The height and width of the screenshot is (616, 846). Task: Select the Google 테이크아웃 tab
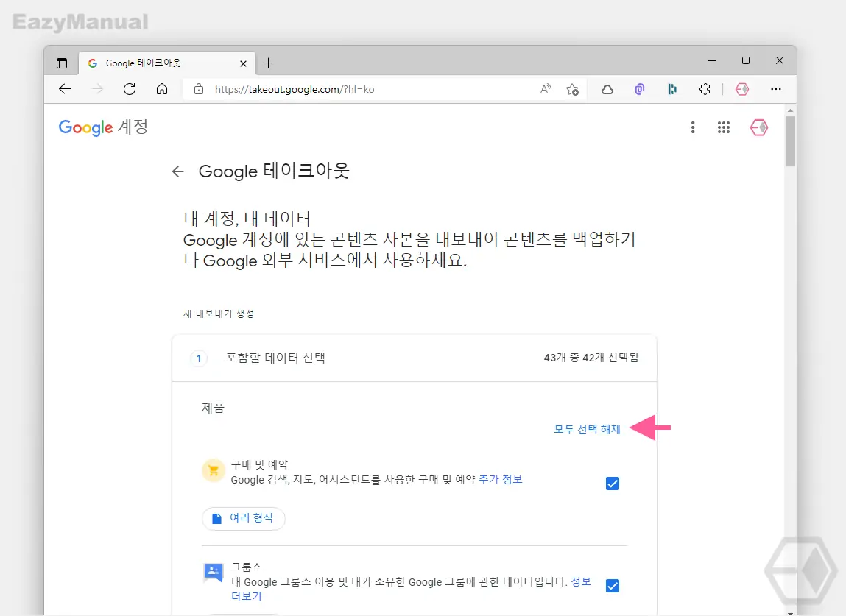click(167, 63)
